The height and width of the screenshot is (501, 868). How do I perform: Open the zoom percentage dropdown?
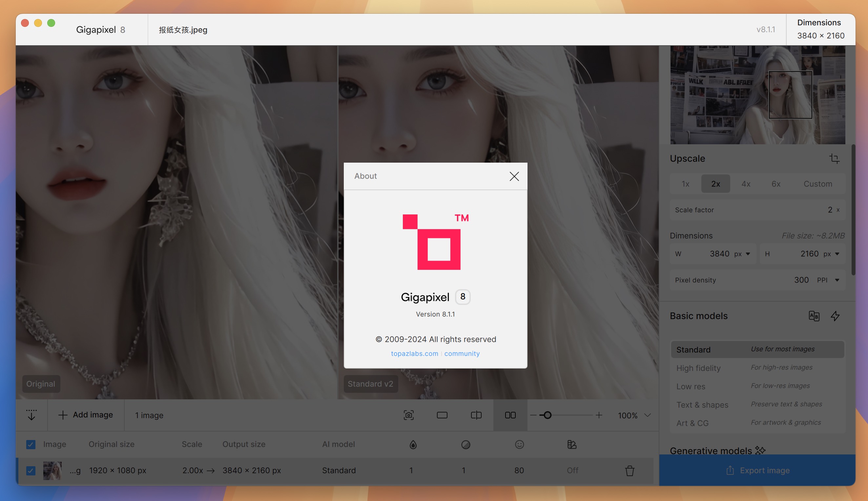[x=647, y=415]
